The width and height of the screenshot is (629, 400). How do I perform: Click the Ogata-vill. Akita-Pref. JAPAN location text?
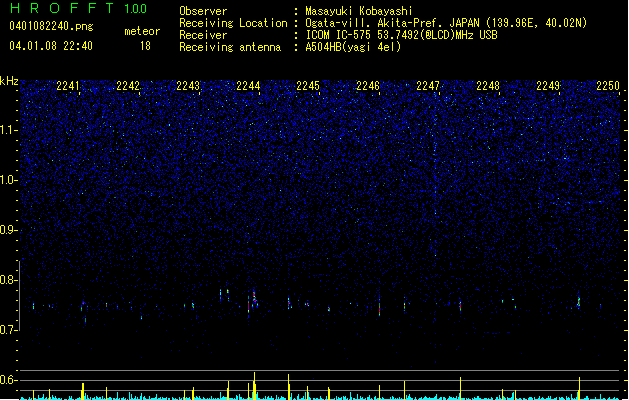446,23
